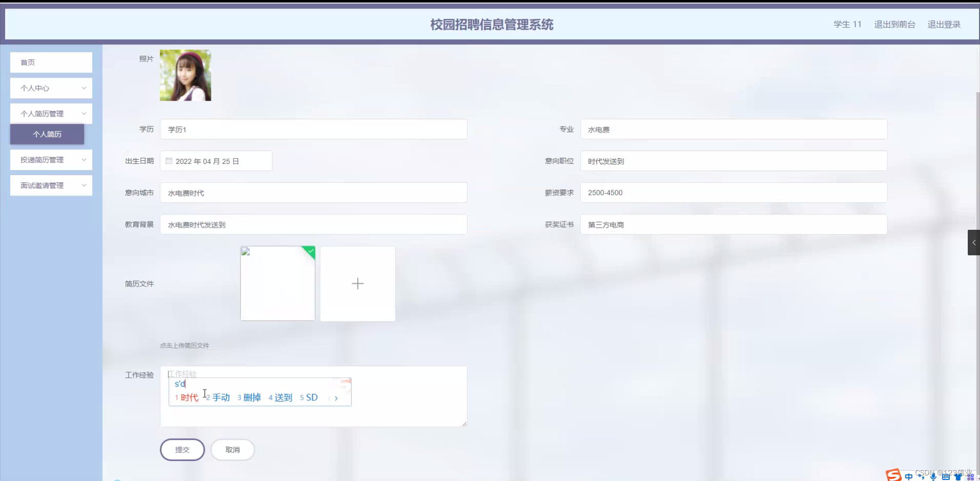Click the calendar icon in 出生日期 field
This screenshot has width=980, height=481.
pos(169,161)
